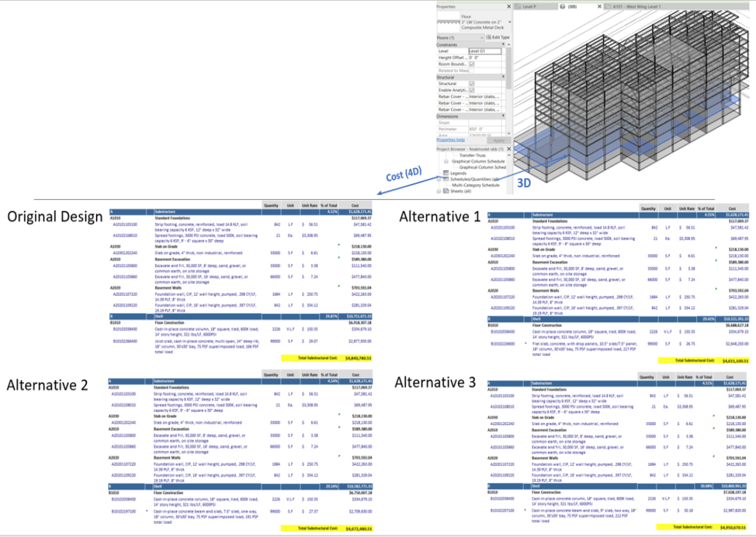This screenshot has width=756, height=537.
Task: Toggle Enable Analytical Model checkbox
Action: point(472,90)
